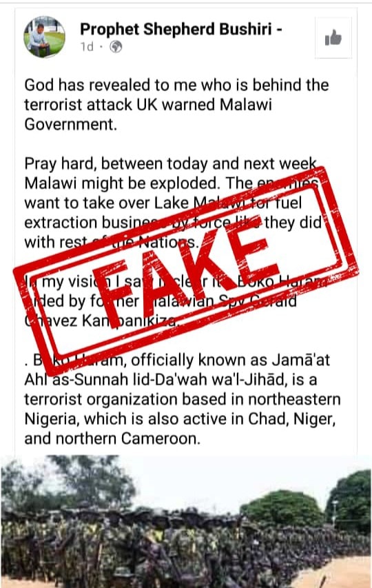Image resolution: width=372 pixels, height=588 pixels.
Task: Open the soldiers photo attached to the post
Action: 186,521
